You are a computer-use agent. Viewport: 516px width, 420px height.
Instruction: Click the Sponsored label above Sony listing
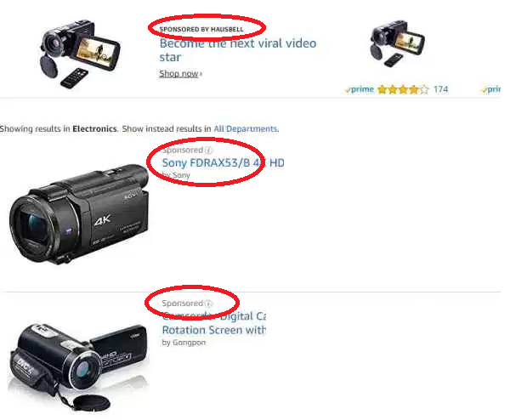(x=183, y=150)
